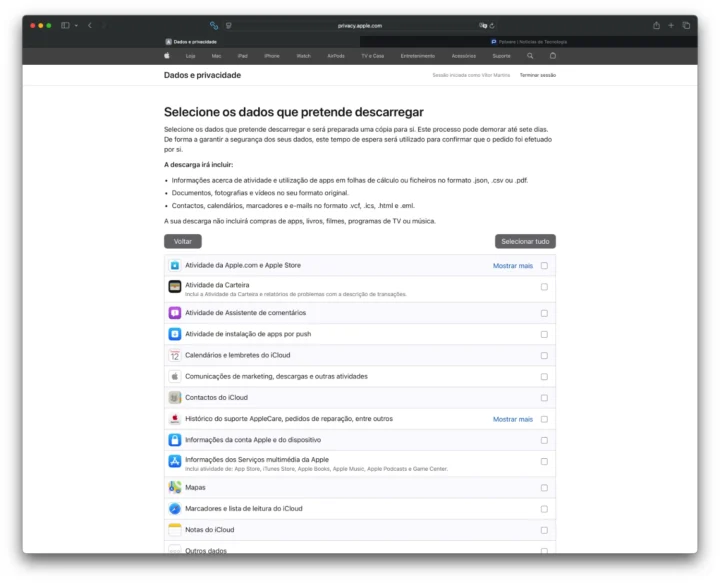Viewport: 720px width, 583px height.
Task: Open the shopping bag icon in Apple's nav bar
Action: pyautogui.click(x=553, y=56)
